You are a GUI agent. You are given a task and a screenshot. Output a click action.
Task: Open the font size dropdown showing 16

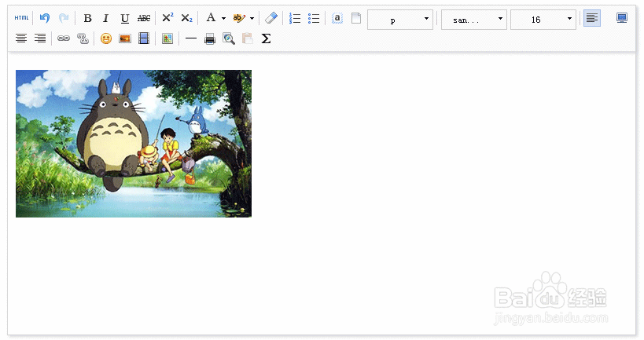543,20
